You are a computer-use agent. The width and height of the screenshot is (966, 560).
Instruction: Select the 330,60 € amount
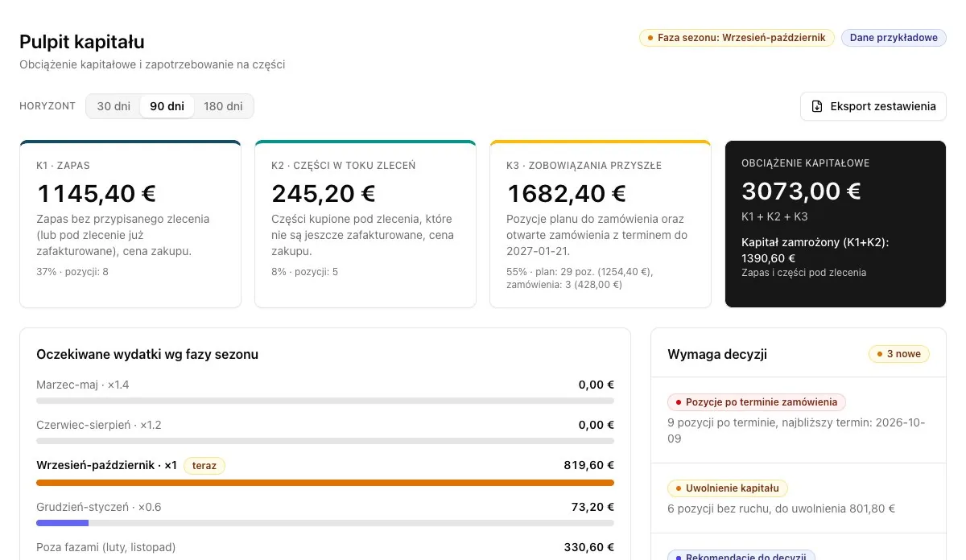point(588,547)
